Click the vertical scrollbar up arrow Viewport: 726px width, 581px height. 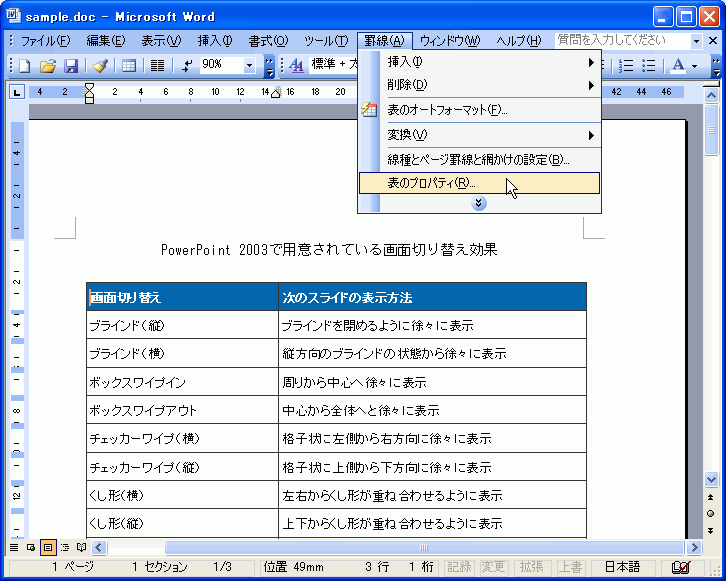pos(711,96)
